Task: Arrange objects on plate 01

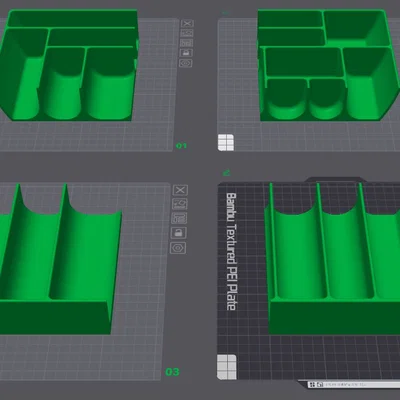Action: tap(187, 43)
